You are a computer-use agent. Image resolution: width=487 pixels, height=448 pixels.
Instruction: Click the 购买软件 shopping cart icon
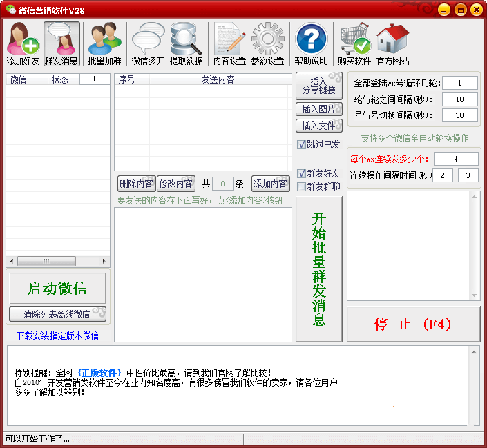click(x=354, y=43)
